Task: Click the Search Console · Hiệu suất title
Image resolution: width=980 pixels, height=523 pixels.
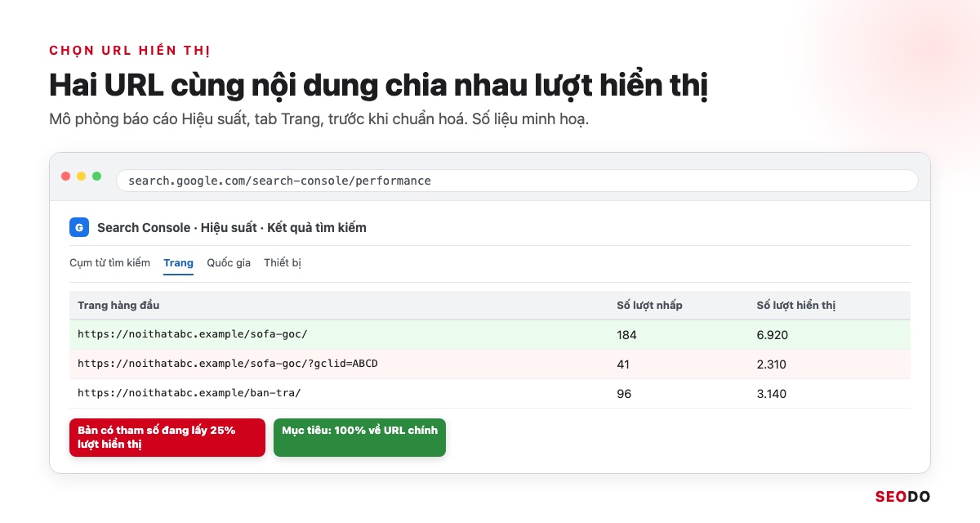Action: click(232, 228)
